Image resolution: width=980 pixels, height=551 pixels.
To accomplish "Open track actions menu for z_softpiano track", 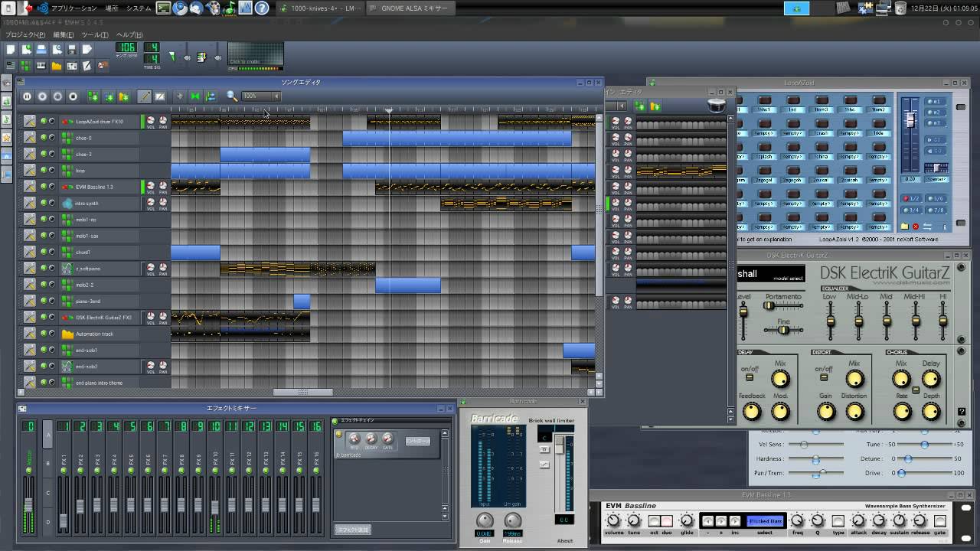I will pos(29,268).
